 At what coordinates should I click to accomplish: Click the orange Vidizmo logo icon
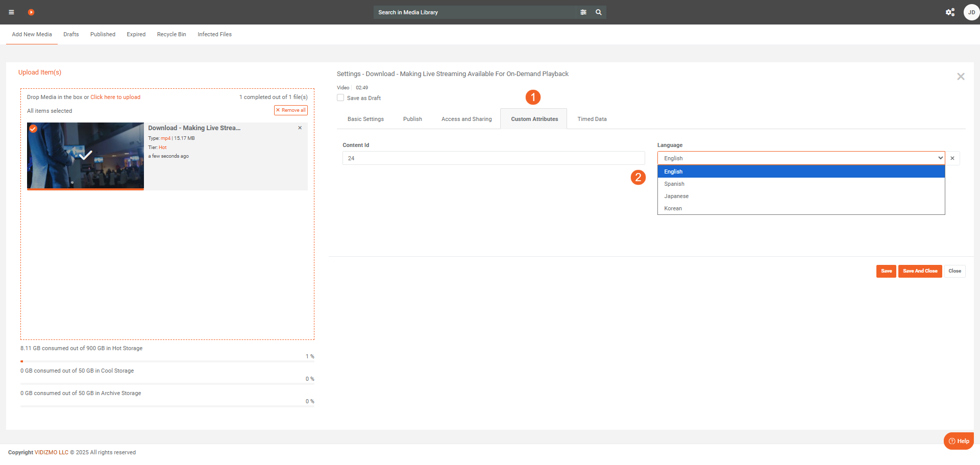click(x=31, y=12)
